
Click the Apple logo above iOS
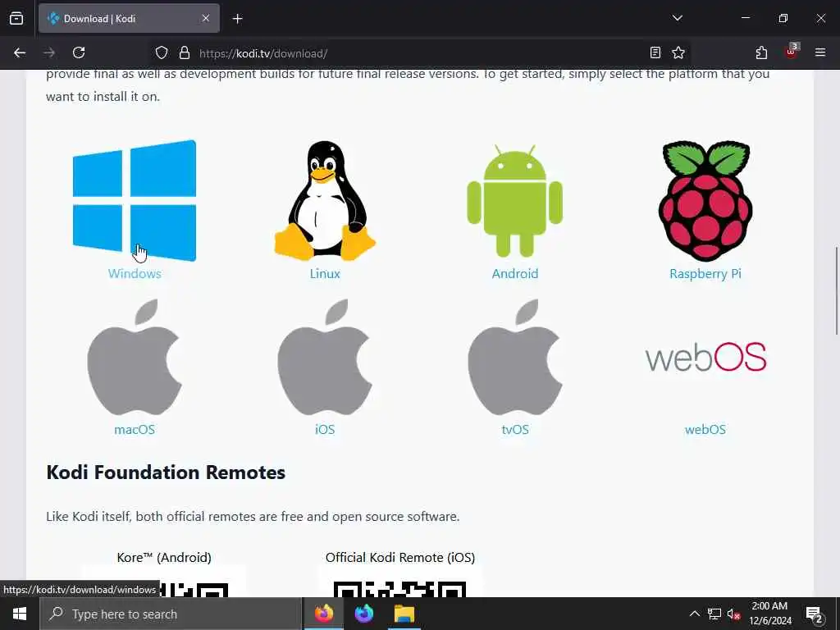(x=325, y=358)
